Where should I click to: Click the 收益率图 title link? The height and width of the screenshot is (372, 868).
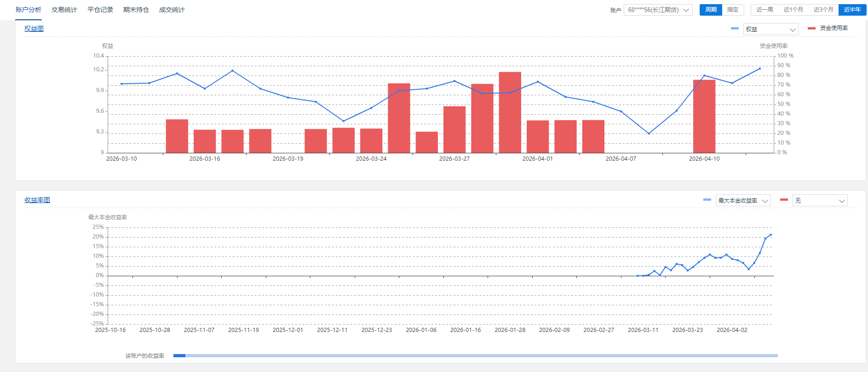point(37,200)
